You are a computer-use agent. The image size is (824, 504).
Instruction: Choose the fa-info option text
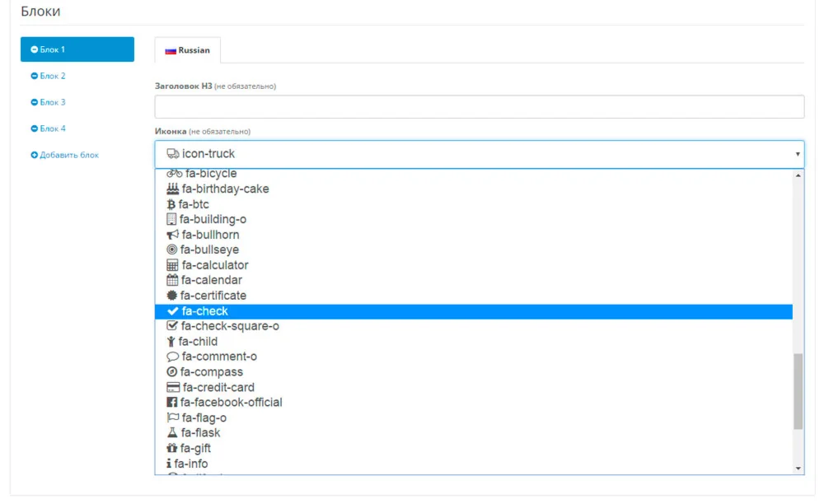click(x=191, y=464)
